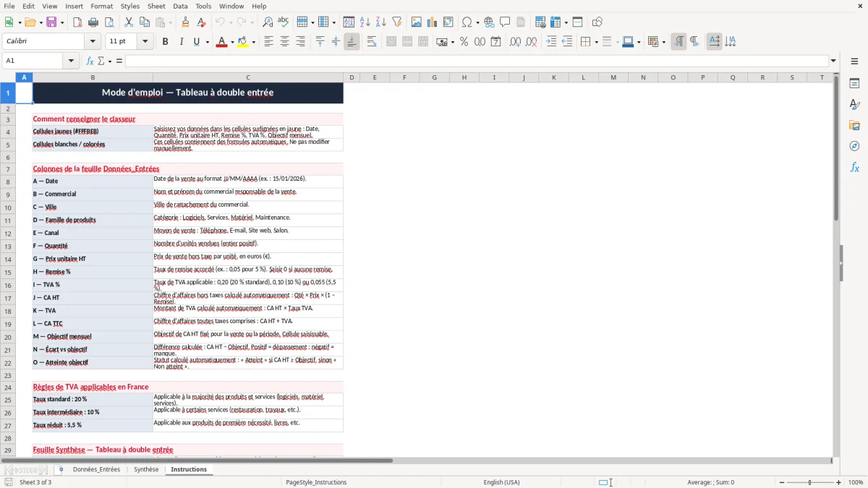Screen dimensions: 868x488
Task: Open the File menu
Action: (x=9, y=6)
